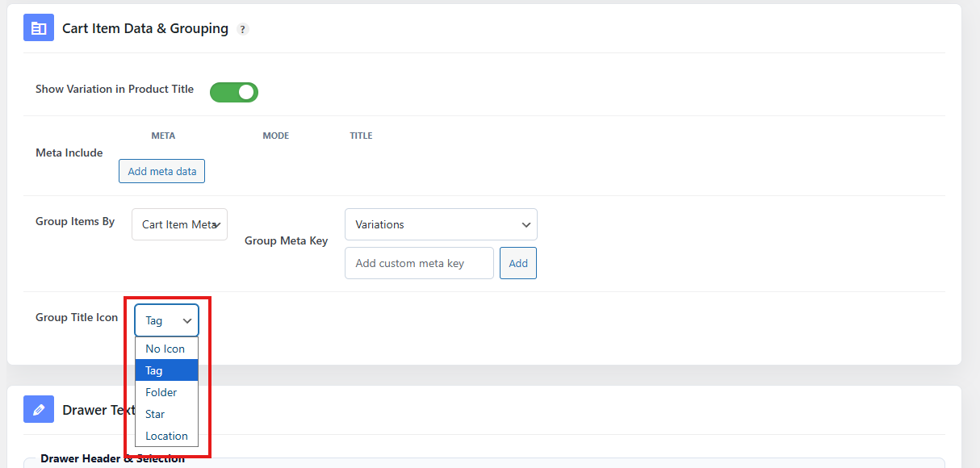Image resolution: width=980 pixels, height=468 pixels.
Task: Click the TITLE column header
Action: pos(361,136)
